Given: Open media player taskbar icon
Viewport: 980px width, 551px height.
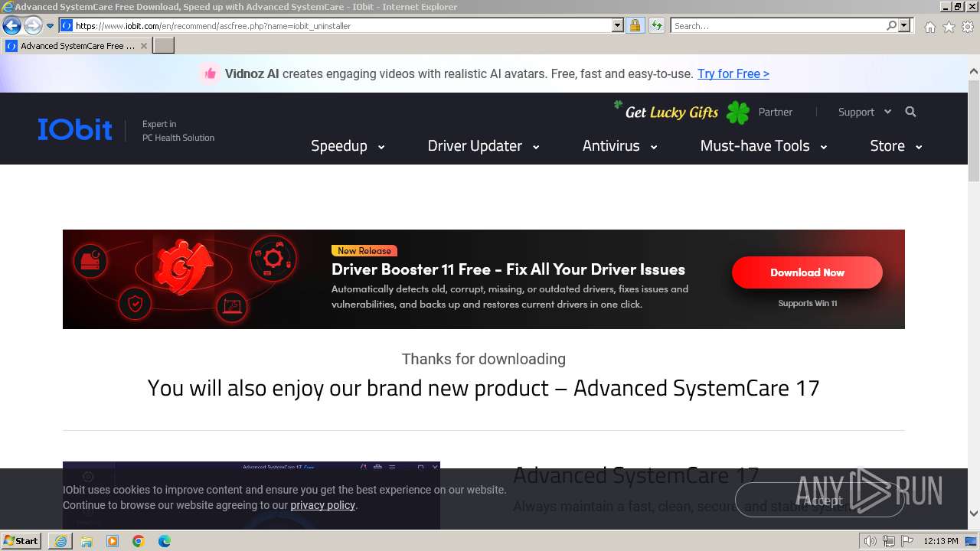Looking at the screenshot, I should tap(113, 541).
